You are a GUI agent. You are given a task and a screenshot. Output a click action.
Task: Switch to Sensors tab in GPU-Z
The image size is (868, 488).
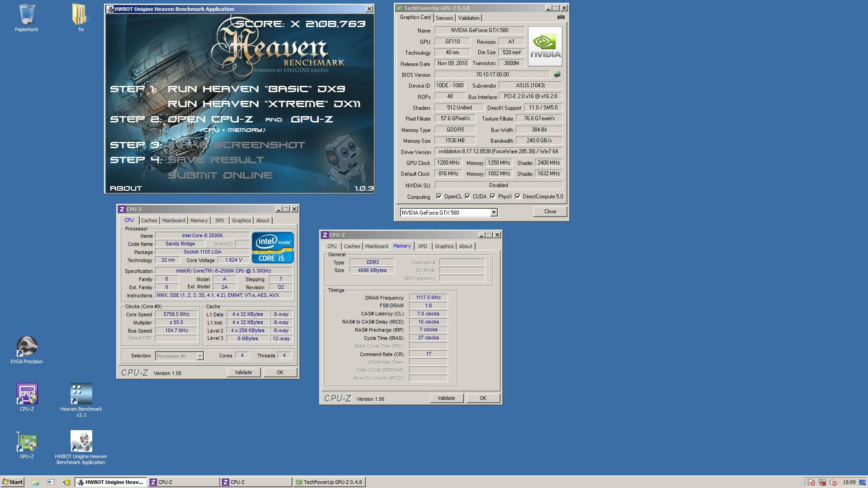click(x=444, y=18)
